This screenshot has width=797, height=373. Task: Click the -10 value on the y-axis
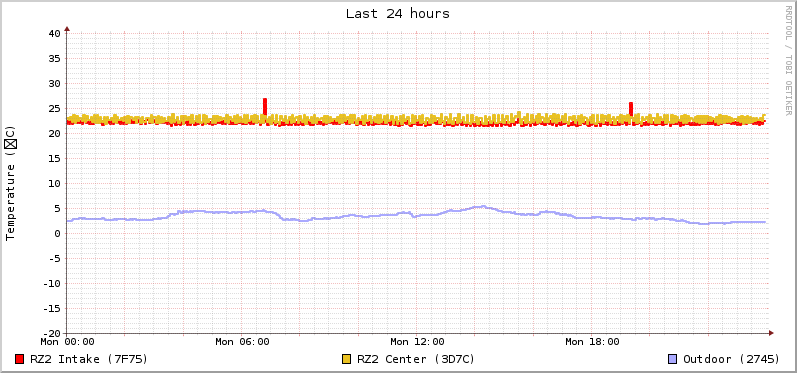51,284
